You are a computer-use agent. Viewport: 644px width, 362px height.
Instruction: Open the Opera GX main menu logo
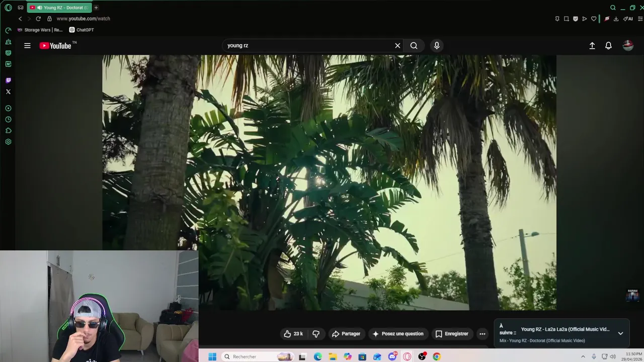point(8,8)
